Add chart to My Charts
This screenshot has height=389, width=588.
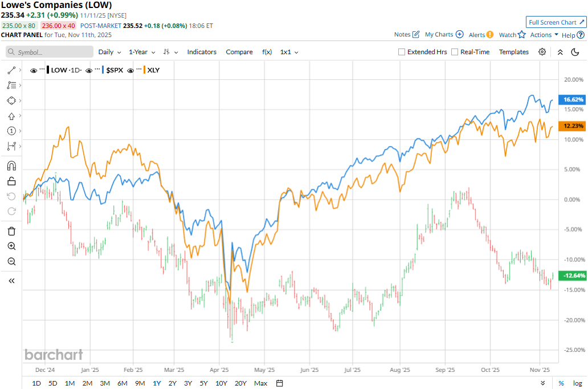tap(444, 35)
